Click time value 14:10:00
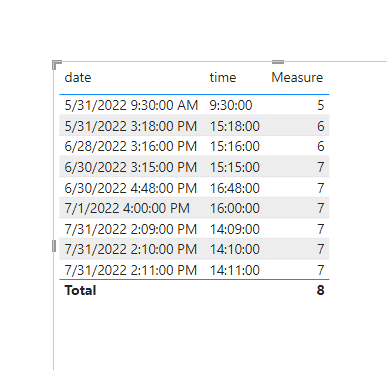This screenshot has width=387, height=370. pos(235,249)
